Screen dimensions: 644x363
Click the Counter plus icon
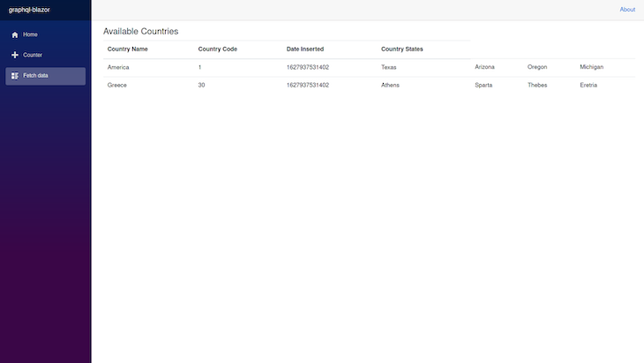click(15, 55)
